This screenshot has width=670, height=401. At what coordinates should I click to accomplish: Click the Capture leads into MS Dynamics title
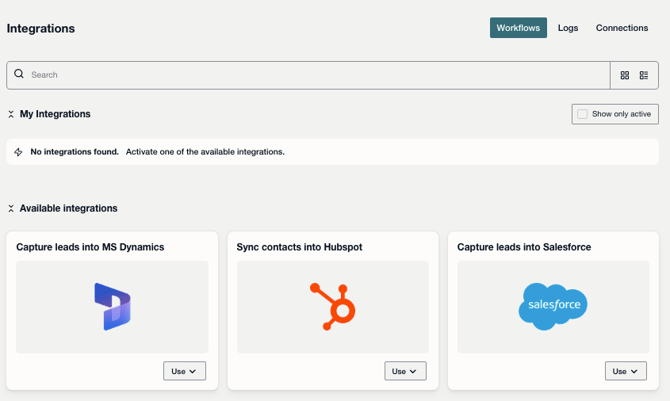click(90, 247)
